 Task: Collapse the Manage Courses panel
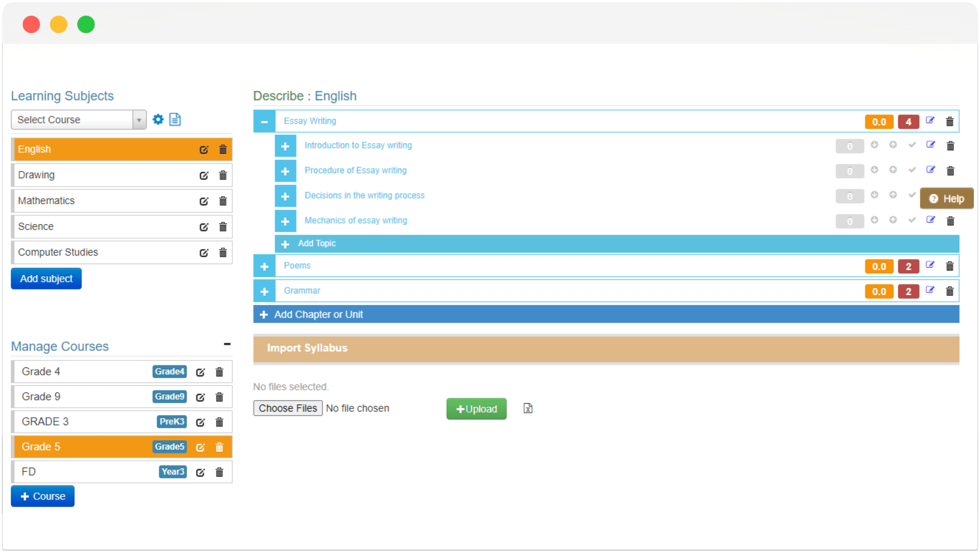[227, 344]
